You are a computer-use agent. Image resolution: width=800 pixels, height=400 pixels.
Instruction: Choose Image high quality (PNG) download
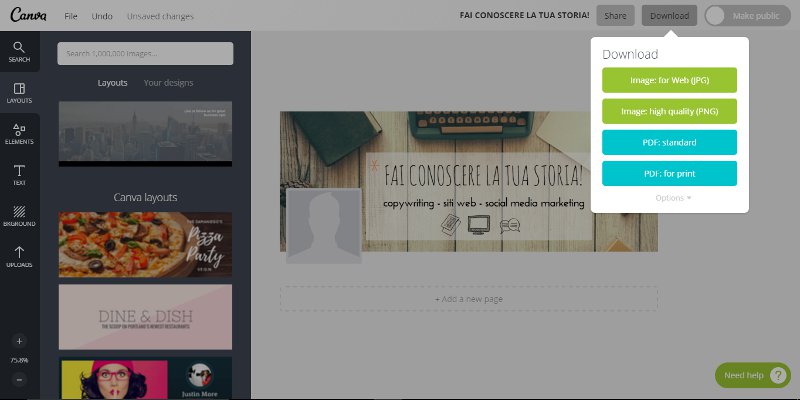[x=669, y=111]
